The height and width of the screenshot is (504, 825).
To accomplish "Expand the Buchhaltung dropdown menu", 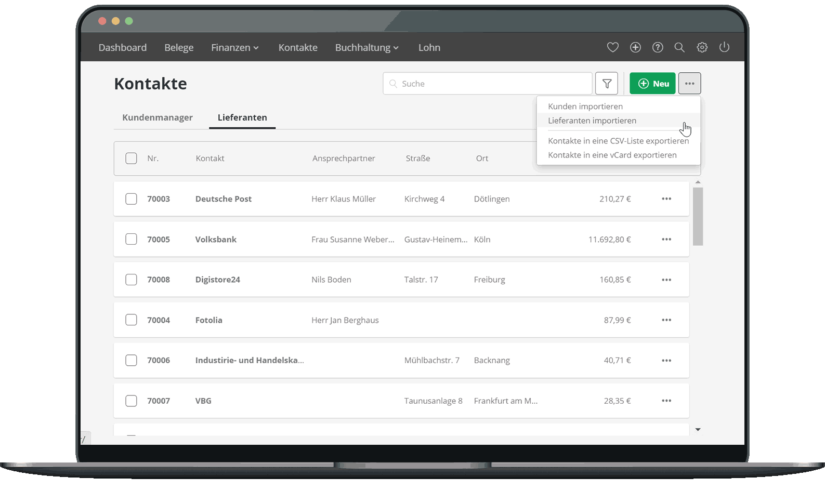I will tap(366, 48).
